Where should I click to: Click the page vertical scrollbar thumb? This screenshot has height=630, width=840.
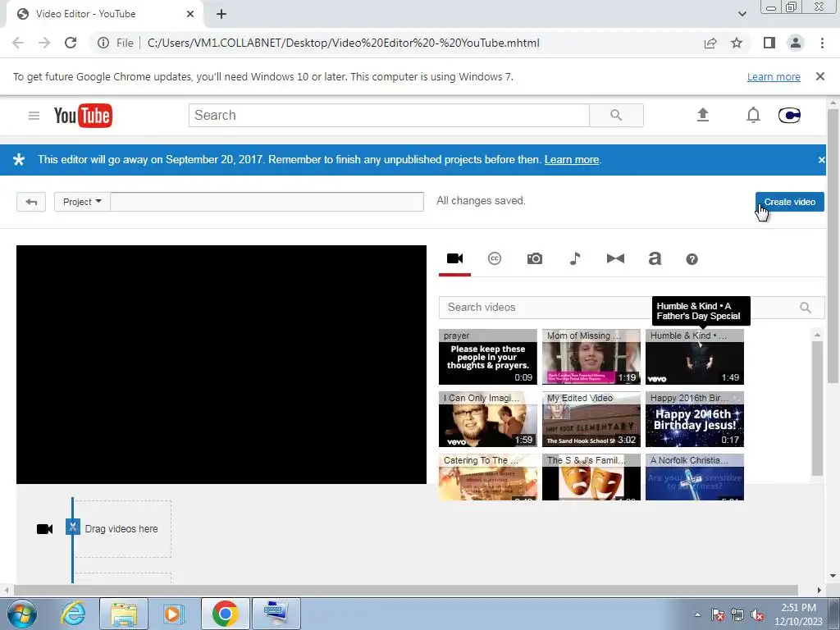pos(833,245)
